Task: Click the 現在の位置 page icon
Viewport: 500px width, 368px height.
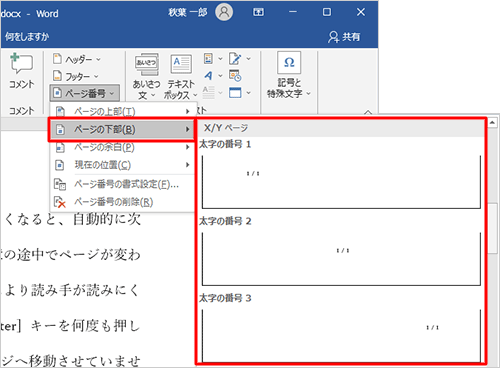Action: (60, 165)
